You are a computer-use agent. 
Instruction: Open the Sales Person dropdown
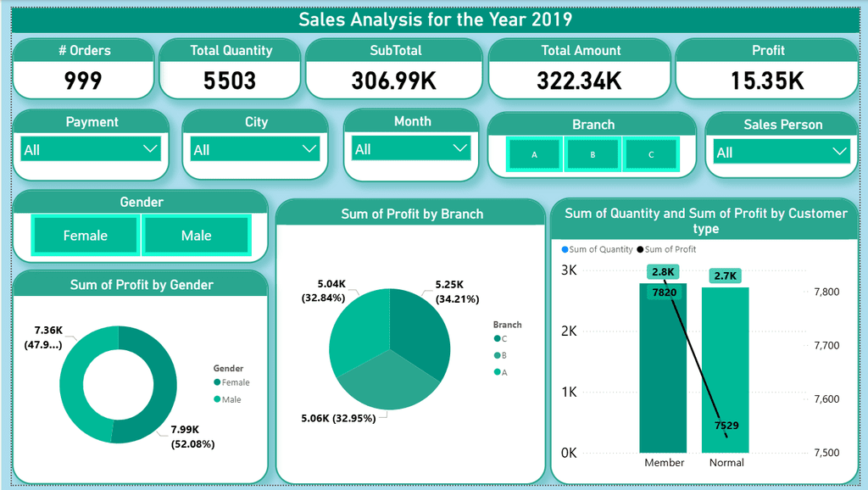782,152
